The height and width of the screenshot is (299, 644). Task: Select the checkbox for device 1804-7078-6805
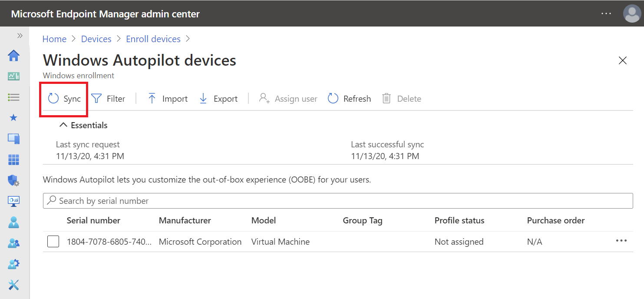point(53,241)
